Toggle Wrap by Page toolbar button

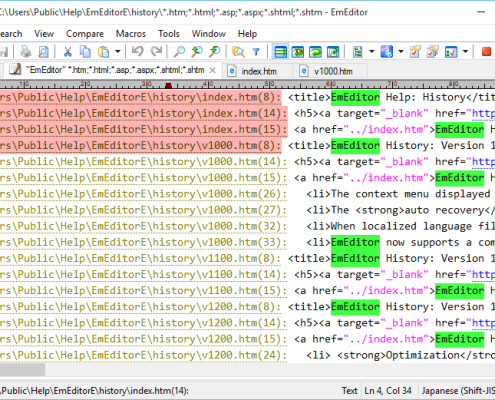333,52
